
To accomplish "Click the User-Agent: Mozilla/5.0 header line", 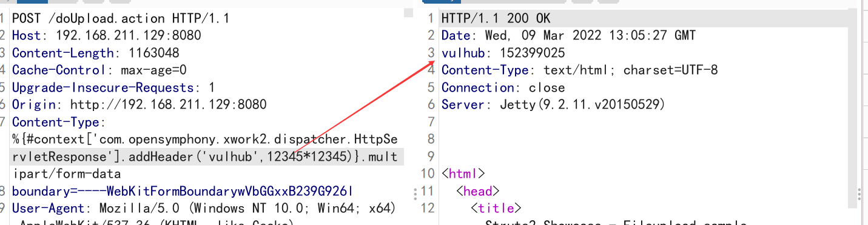I will point(204,209).
